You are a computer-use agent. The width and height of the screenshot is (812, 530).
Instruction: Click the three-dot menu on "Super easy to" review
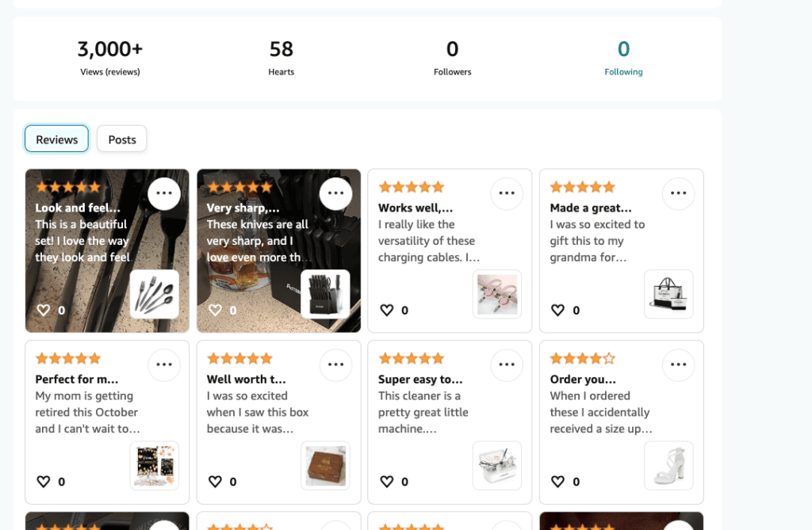507,364
